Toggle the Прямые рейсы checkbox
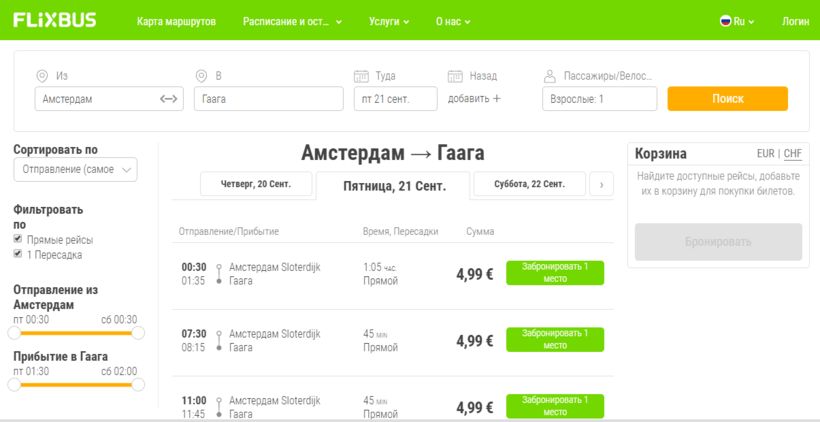Image resolution: width=820 pixels, height=422 pixels. pyautogui.click(x=17, y=240)
